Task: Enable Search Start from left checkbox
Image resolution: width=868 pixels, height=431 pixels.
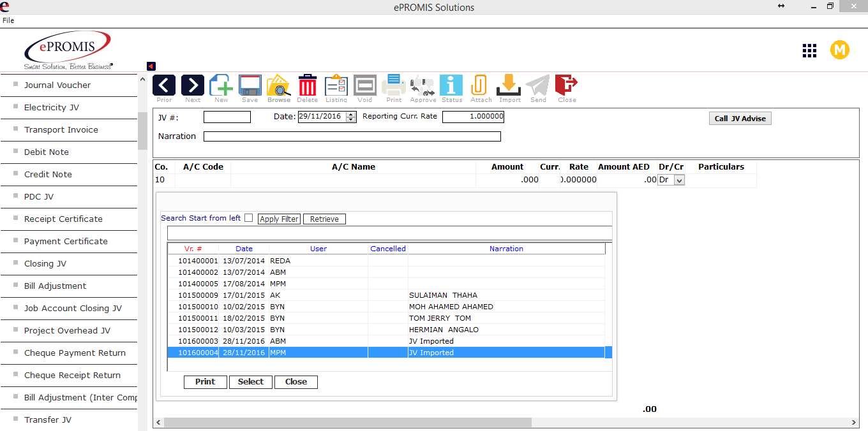Action: click(249, 218)
